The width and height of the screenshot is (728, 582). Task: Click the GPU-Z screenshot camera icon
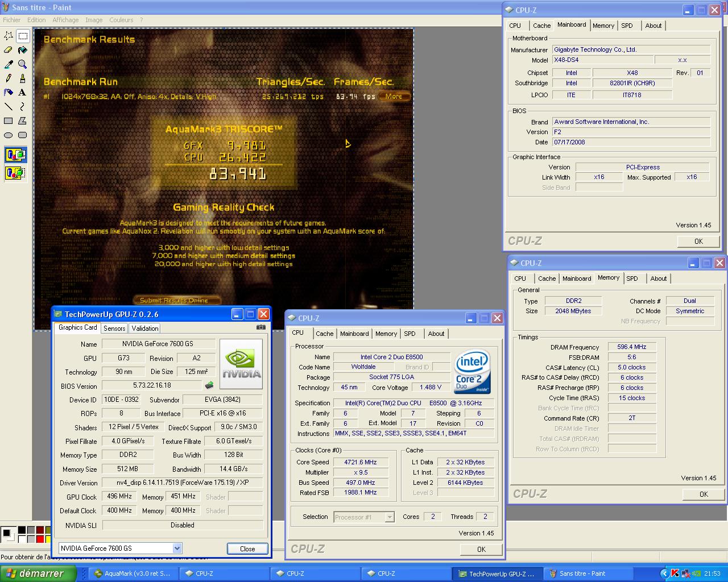pos(261,327)
